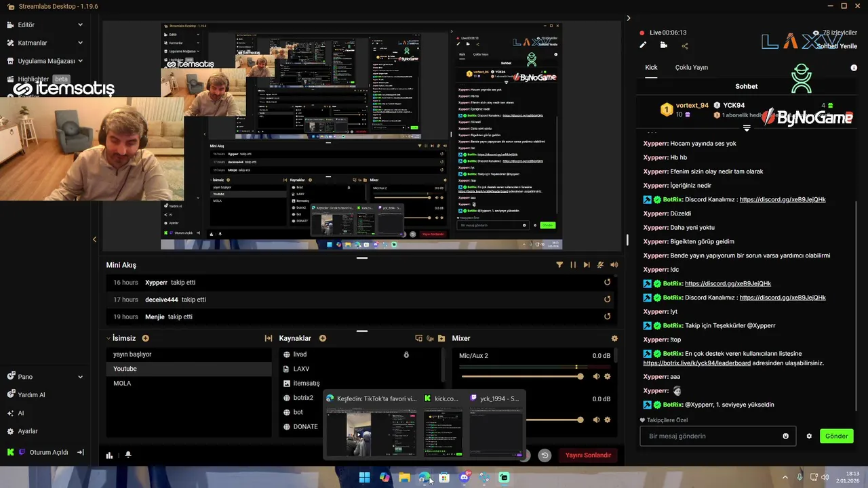Open the Windows Start button

tap(364, 477)
